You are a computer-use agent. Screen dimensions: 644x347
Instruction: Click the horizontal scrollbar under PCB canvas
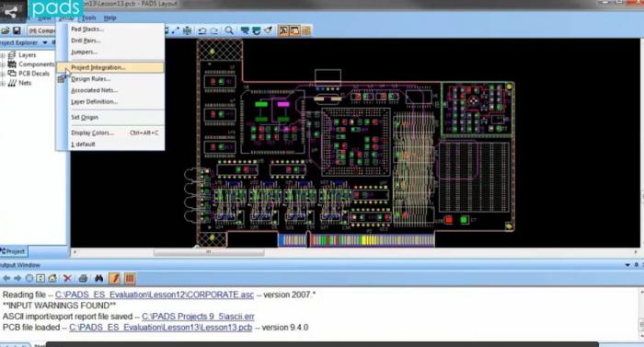(355, 252)
